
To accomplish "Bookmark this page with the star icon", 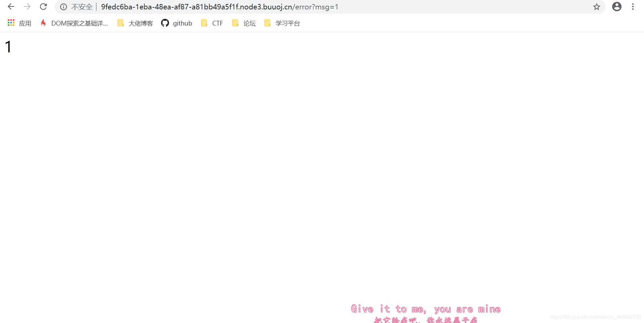I will pyautogui.click(x=596, y=7).
